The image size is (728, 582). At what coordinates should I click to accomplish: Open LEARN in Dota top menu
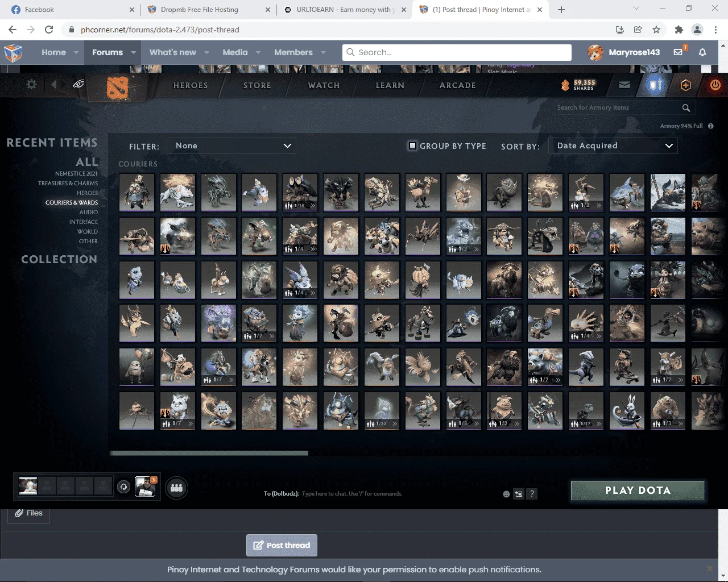[390, 85]
